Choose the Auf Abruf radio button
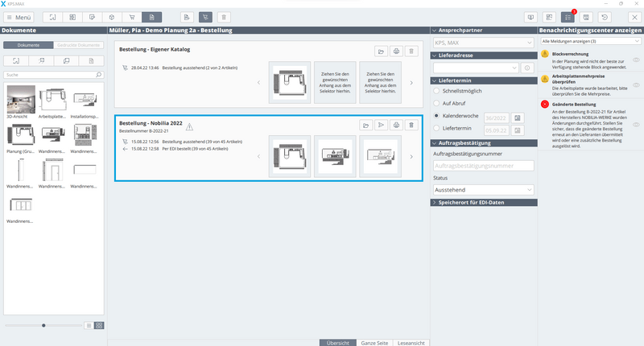Viewport: 644px width, 346px height. (x=437, y=104)
